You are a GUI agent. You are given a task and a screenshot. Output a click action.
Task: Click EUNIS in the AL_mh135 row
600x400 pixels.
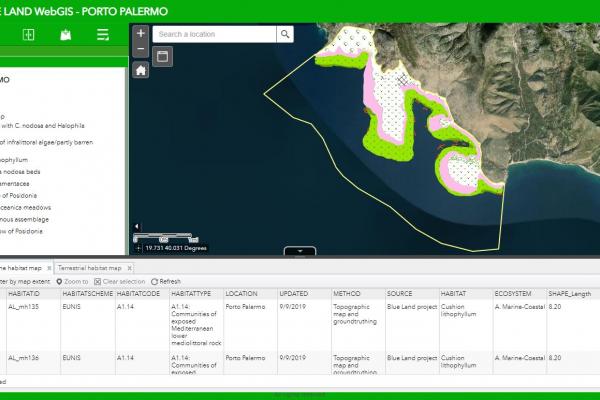72,307
